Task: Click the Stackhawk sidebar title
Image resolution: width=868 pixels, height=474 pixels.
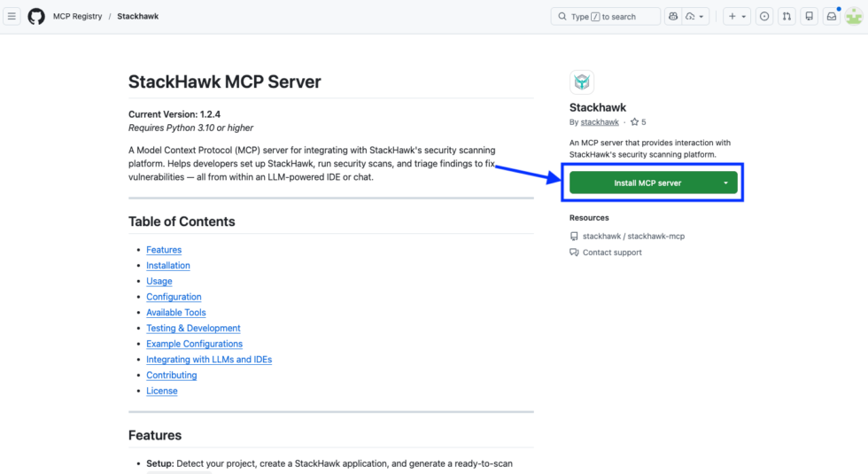Action: pyautogui.click(x=598, y=107)
